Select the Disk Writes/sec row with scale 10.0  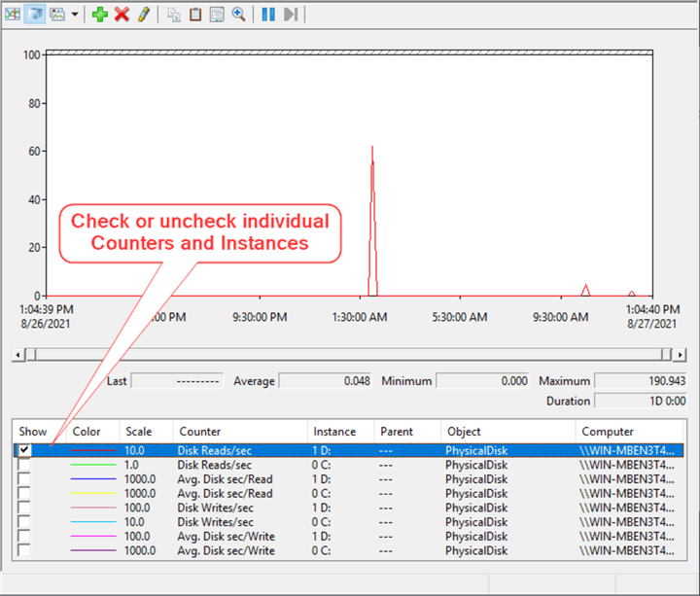350,522
